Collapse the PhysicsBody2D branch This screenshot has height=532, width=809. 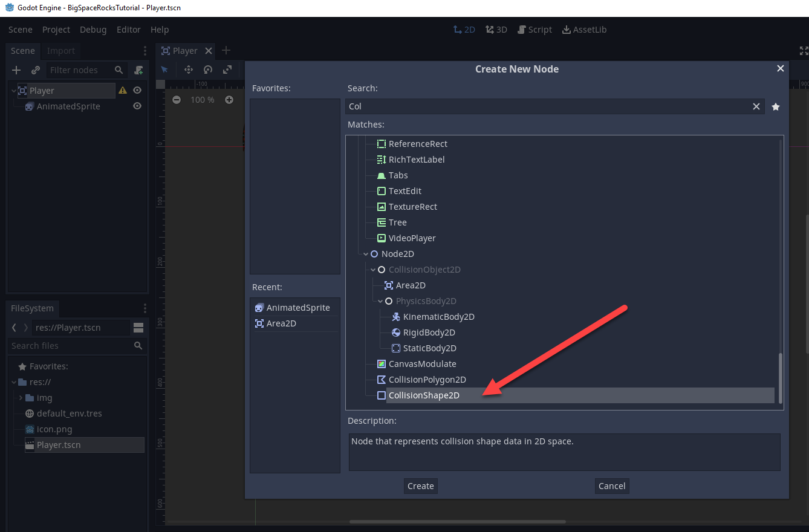(x=380, y=301)
